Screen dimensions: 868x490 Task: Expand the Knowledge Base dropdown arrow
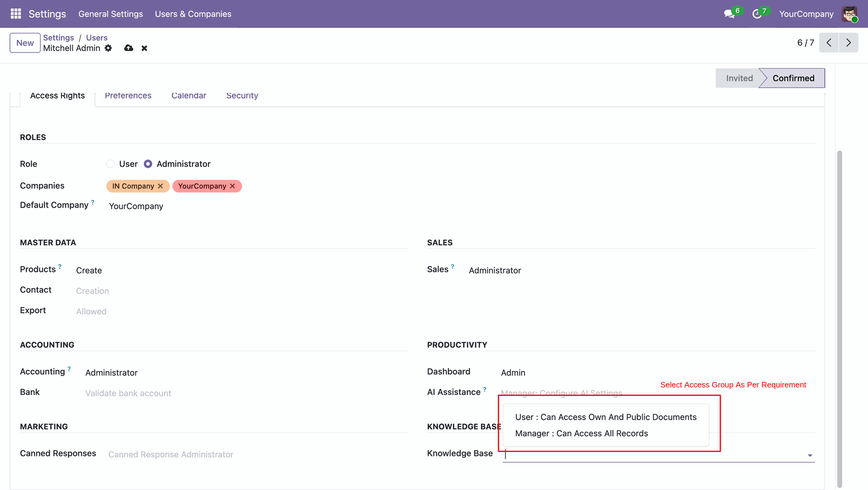[x=810, y=455]
